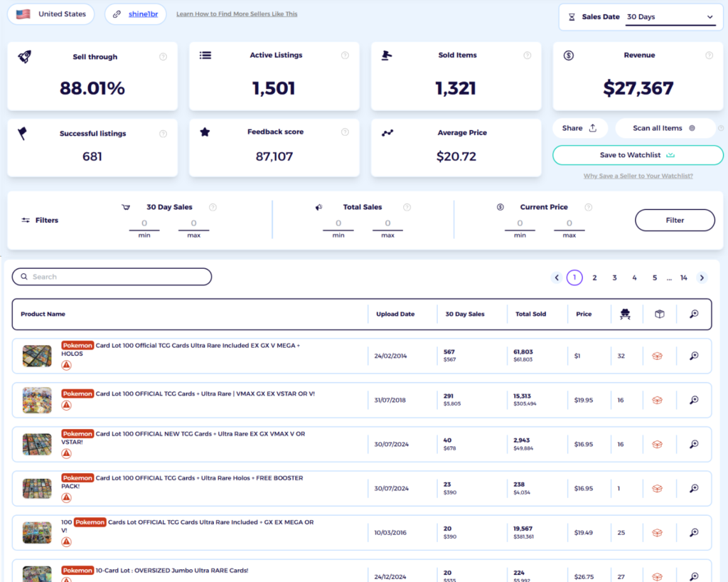The width and height of the screenshot is (728, 582).
Task: Set Total Sales max field
Action: (387, 223)
